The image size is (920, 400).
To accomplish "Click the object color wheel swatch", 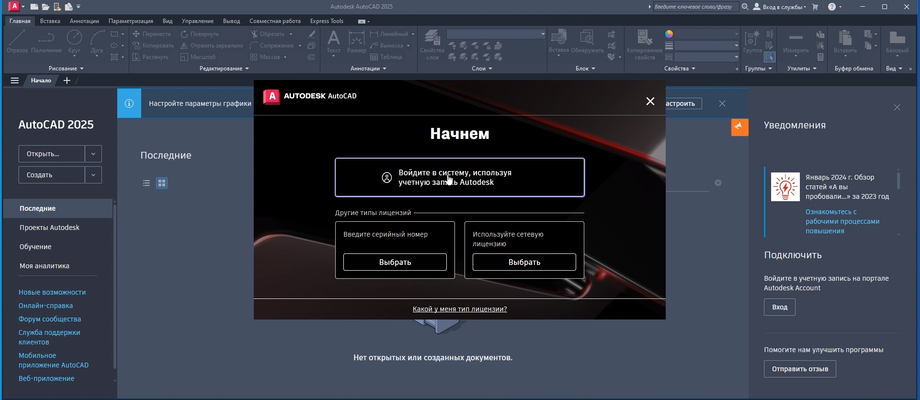I will pos(669,34).
